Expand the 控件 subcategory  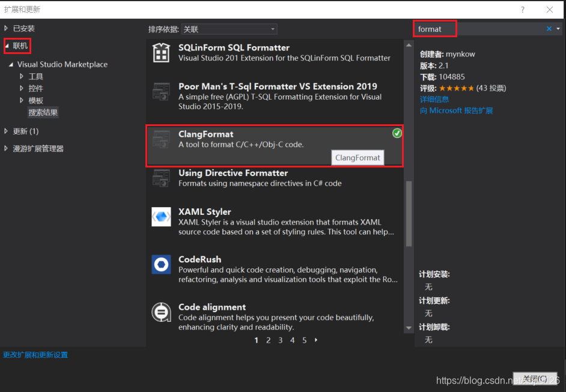click(22, 88)
